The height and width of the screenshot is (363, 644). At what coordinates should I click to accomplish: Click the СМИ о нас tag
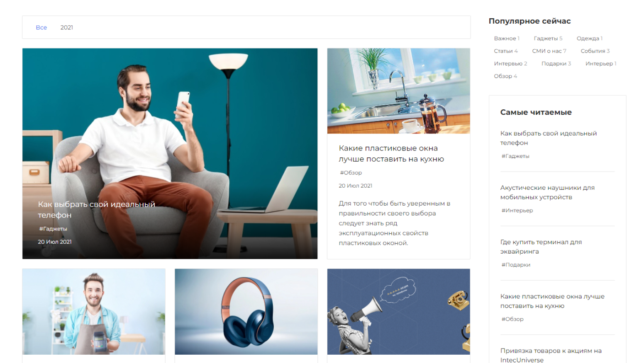[549, 51]
